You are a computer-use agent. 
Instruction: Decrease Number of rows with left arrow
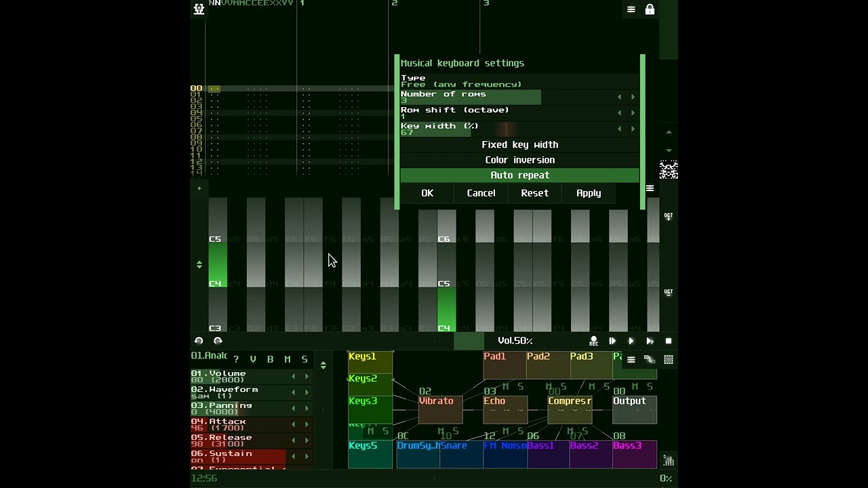point(619,97)
